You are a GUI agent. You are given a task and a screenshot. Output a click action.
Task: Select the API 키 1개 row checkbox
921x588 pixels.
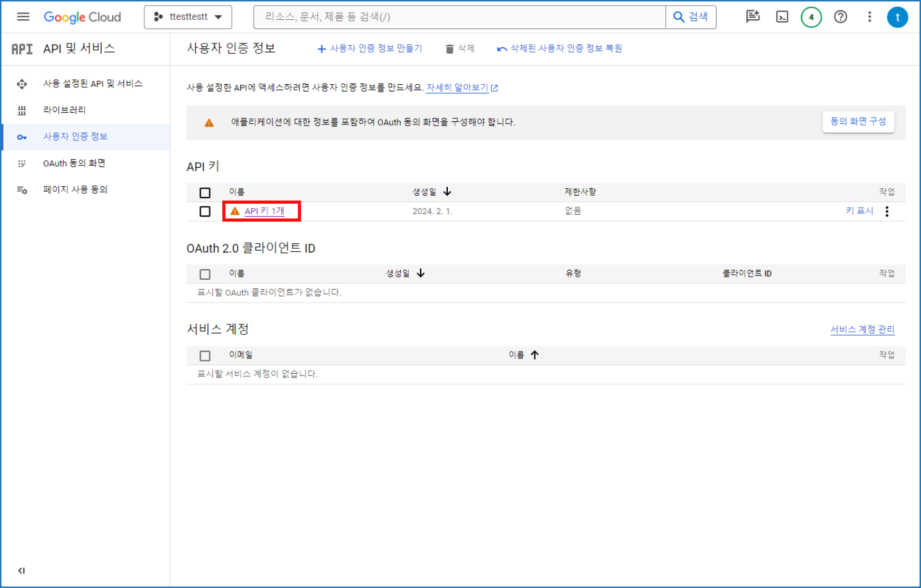205,211
